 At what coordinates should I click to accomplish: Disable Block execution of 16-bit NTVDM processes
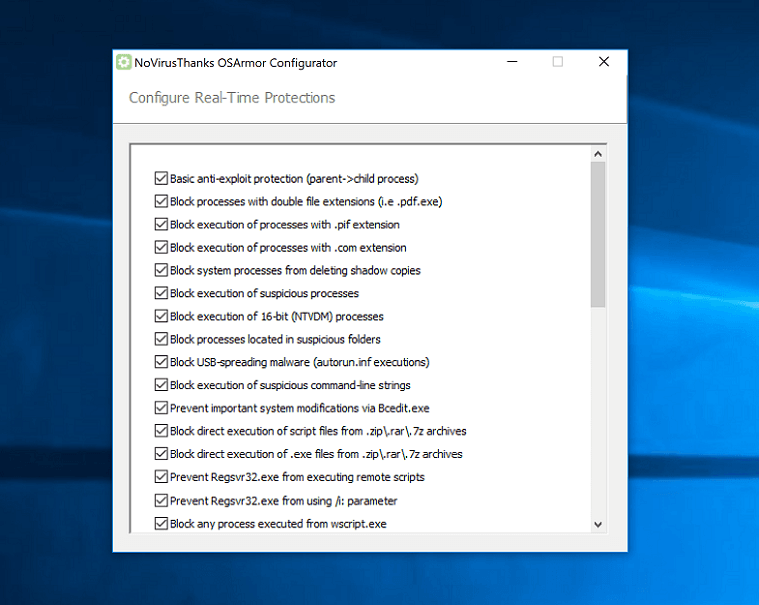pos(161,316)
